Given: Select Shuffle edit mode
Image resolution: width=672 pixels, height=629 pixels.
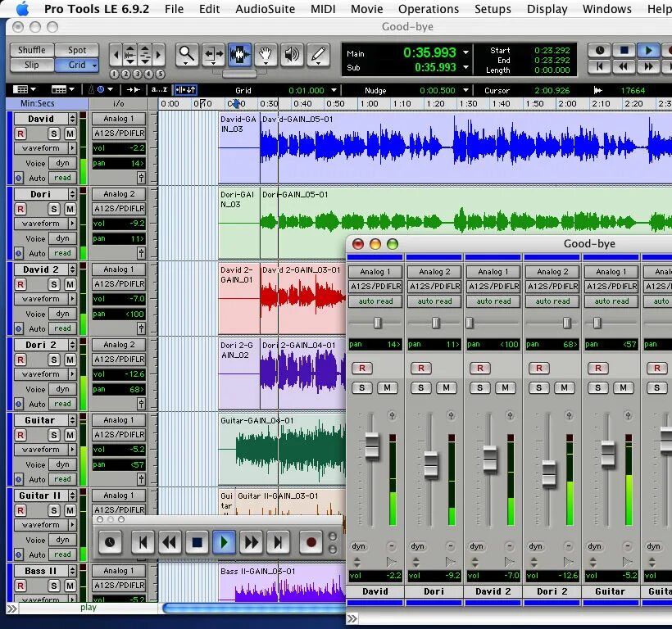Looking at the screenshot, I should point(32,50).
